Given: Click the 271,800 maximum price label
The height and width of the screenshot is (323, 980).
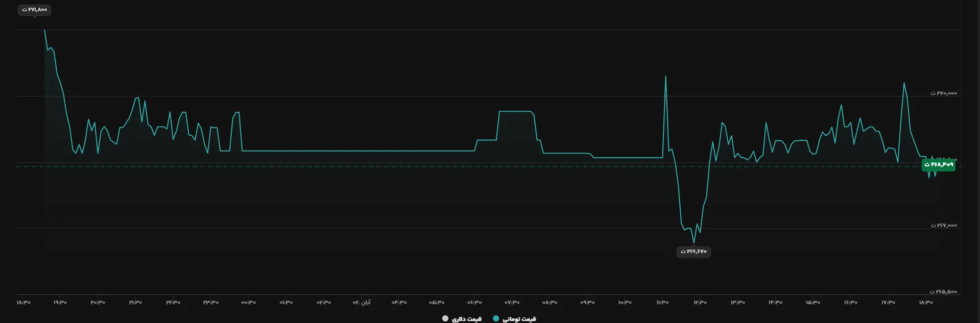Looking at the screenshot, I should (35, 10).
